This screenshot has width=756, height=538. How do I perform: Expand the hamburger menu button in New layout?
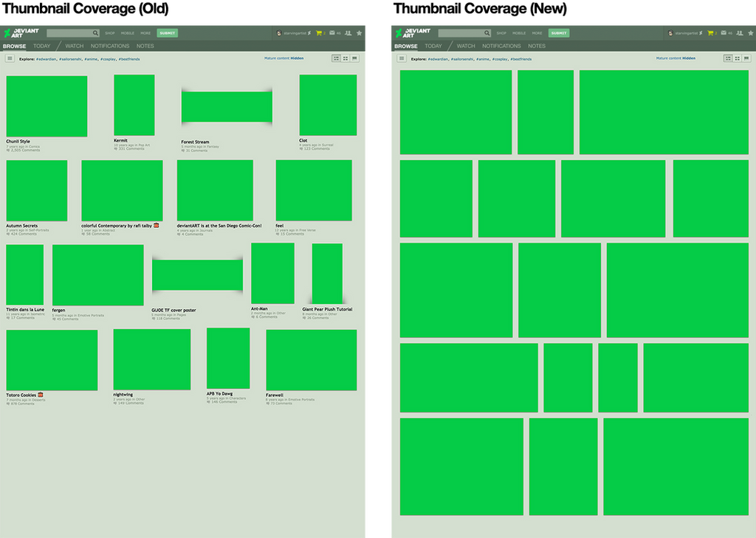pyautogui.click(x=401, y=58)
